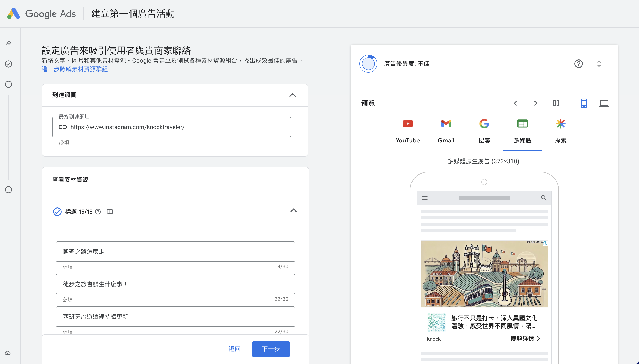Click the 廣告優異度: 不佳 label

coord(407,64)
